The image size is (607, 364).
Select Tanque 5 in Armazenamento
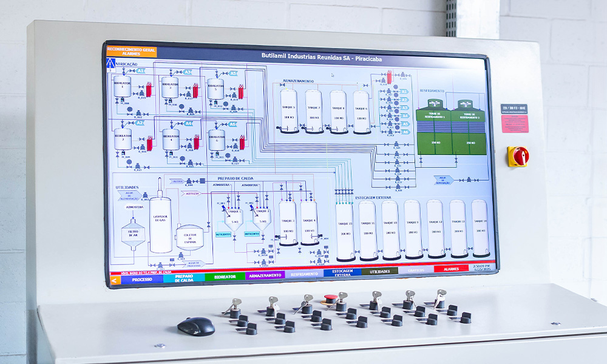(x=289, y=111)
